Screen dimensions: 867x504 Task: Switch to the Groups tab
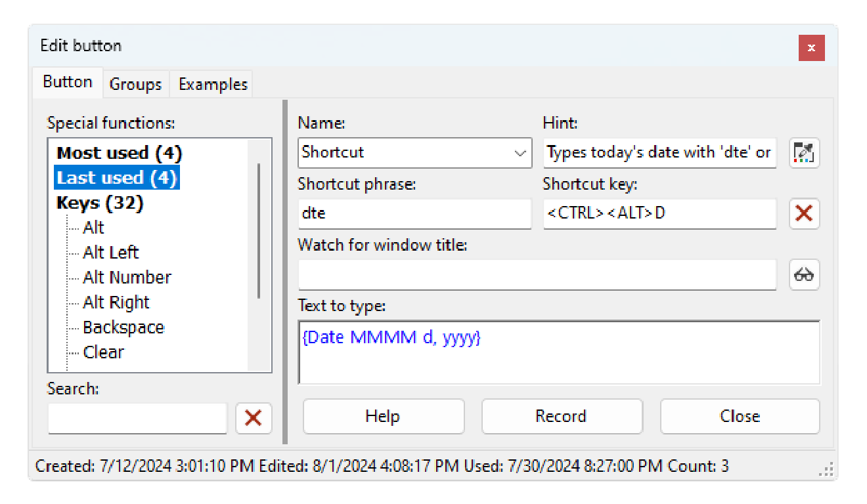pyautogui.click(x=135, y=84)
